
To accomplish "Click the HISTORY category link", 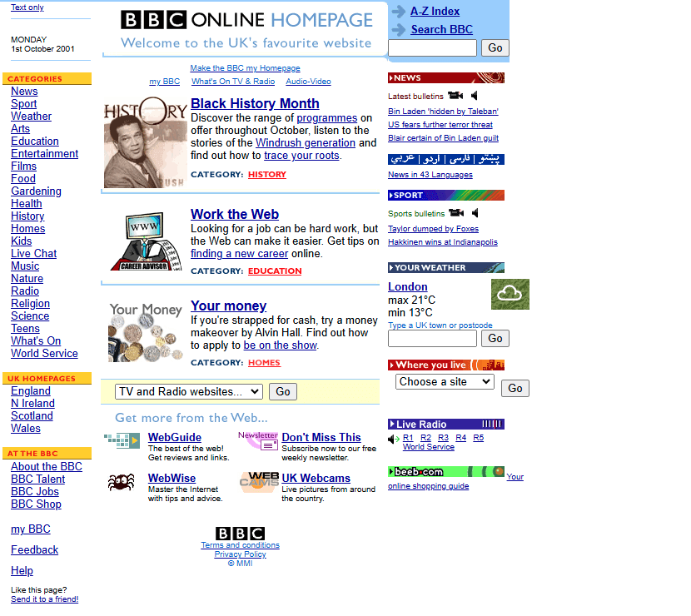I will click(x=267, y=175).
